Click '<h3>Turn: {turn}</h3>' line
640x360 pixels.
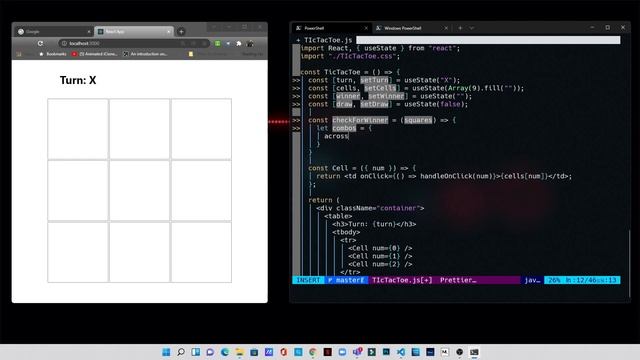point(374,224)
